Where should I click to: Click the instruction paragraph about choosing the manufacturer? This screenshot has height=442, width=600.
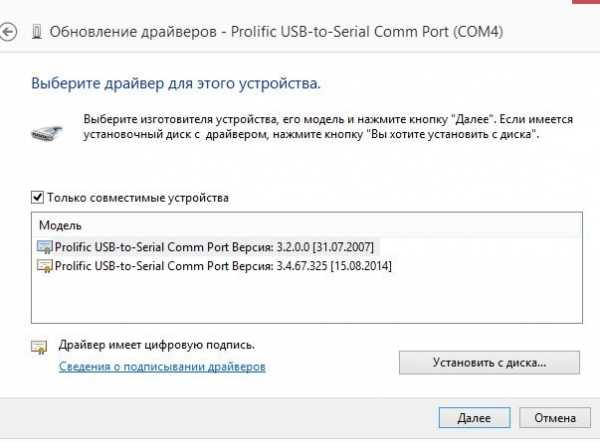click(310, 126)
